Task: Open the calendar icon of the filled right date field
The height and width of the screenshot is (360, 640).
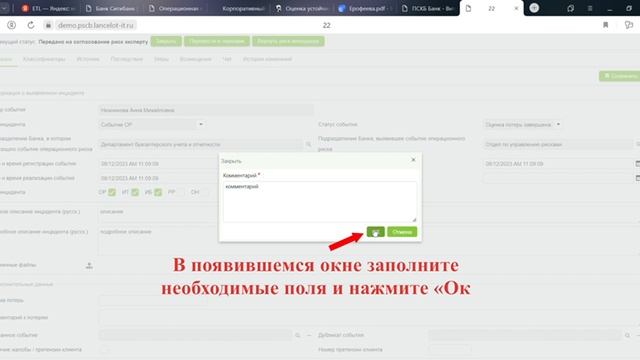Action: click(x=637, y=164)
